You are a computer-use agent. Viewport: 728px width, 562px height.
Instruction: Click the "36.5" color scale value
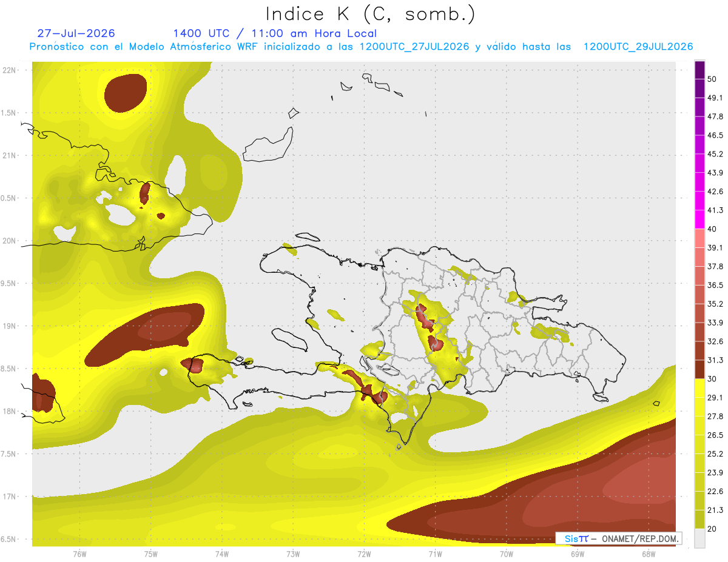click(x=715, y=285)
